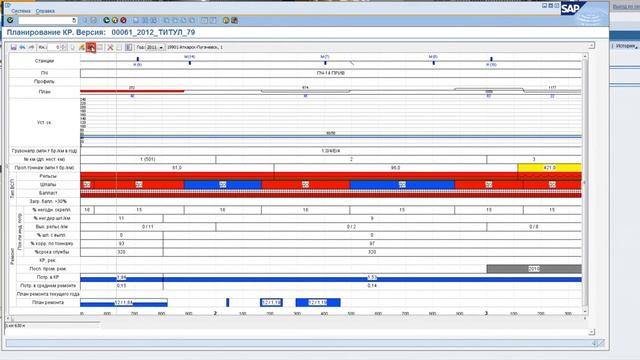640x360 pixels.
Task: Click the horizontal scrollbar left arrow
Action: tap(8, 318)
